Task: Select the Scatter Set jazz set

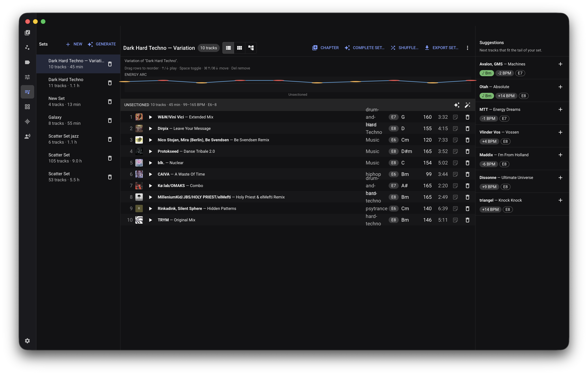Action: pyautogui.click(x=78, y=139)
